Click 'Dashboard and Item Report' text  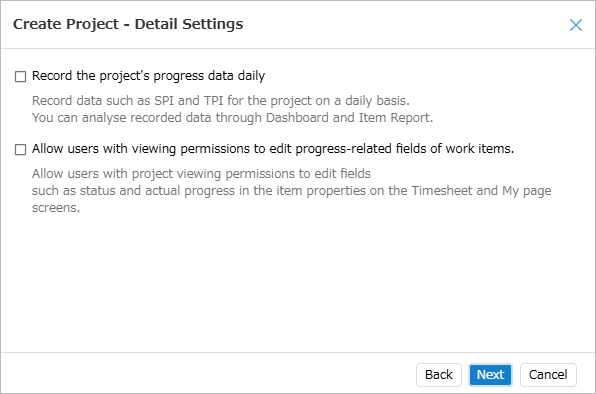point(349,118)
